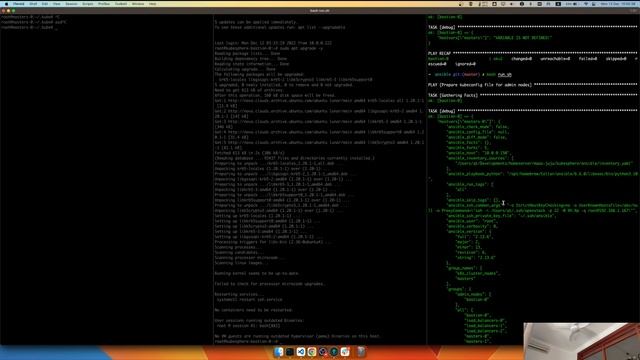Click the webcam preview thumbnail
The width and height of the screenshot is (640, 360).
(x=582, y=341)
